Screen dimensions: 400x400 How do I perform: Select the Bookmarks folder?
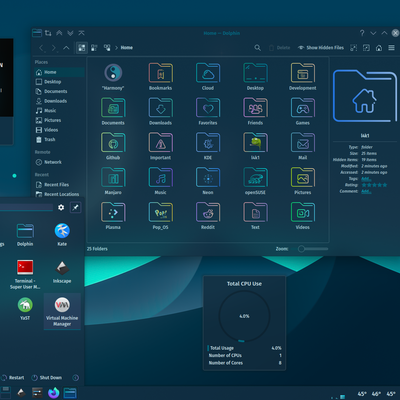point(160,77)
